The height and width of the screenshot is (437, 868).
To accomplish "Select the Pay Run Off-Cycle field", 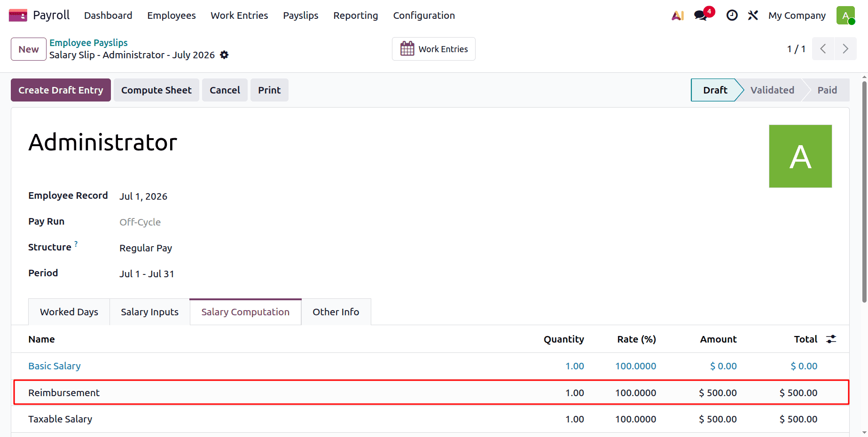I will (x=140, y=222).
